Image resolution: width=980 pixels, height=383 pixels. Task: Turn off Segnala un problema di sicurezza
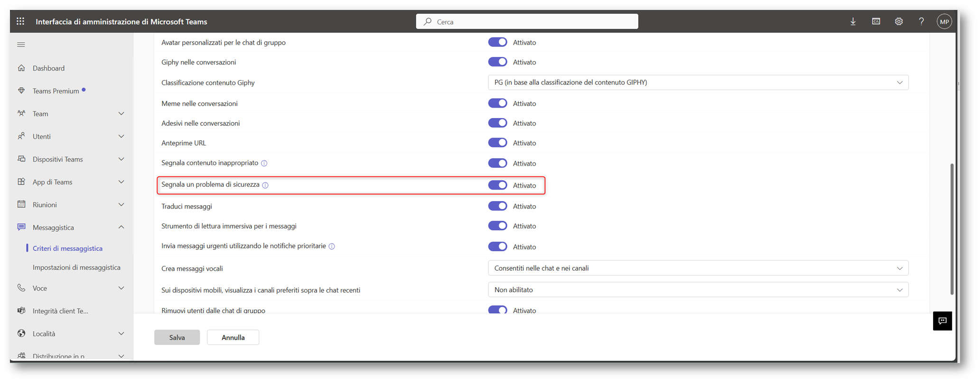click(497, 185)
